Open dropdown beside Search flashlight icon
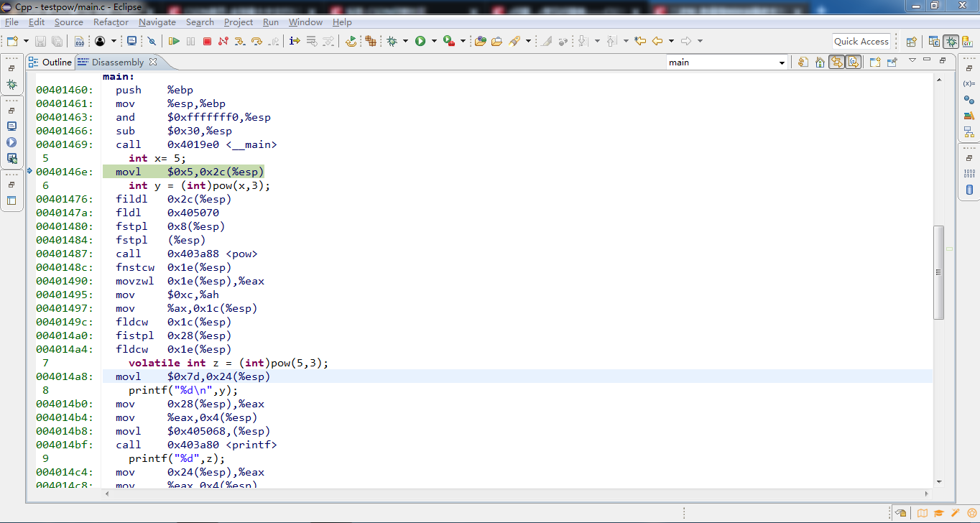Image resolution: width=980 pixels, height=523 pixels. point(528,42)
